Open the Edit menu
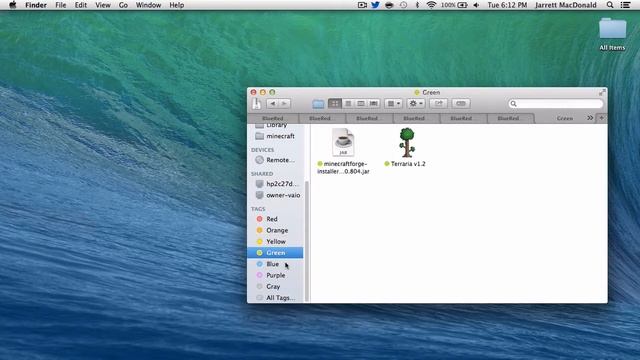This screenshot has width=640, height=360. (x=81, y=5)
